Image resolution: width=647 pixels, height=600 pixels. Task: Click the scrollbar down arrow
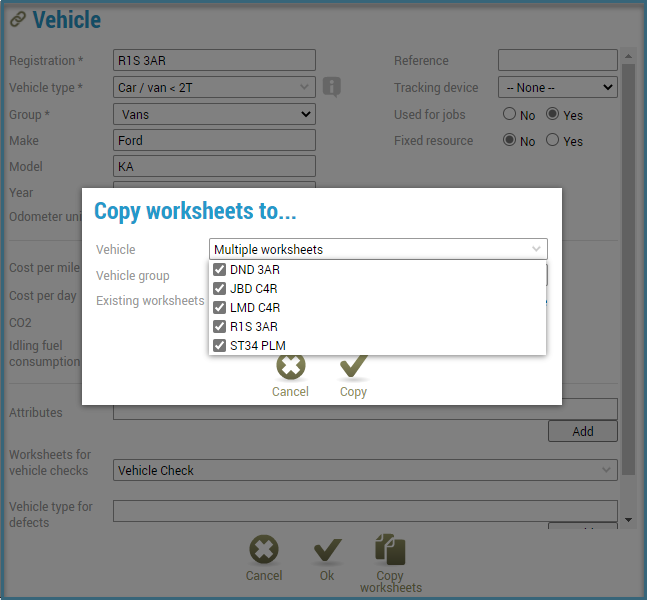click(628, 520)
